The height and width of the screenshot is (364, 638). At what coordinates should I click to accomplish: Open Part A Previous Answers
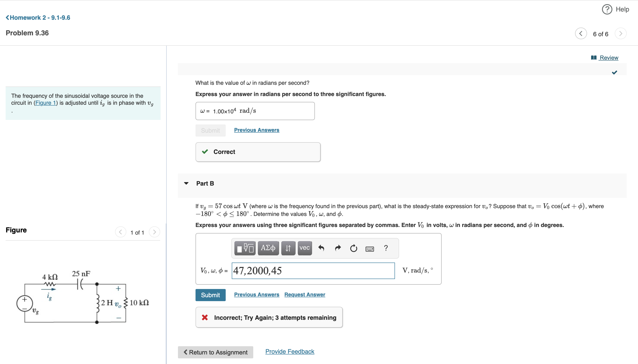tap(257, 130)
